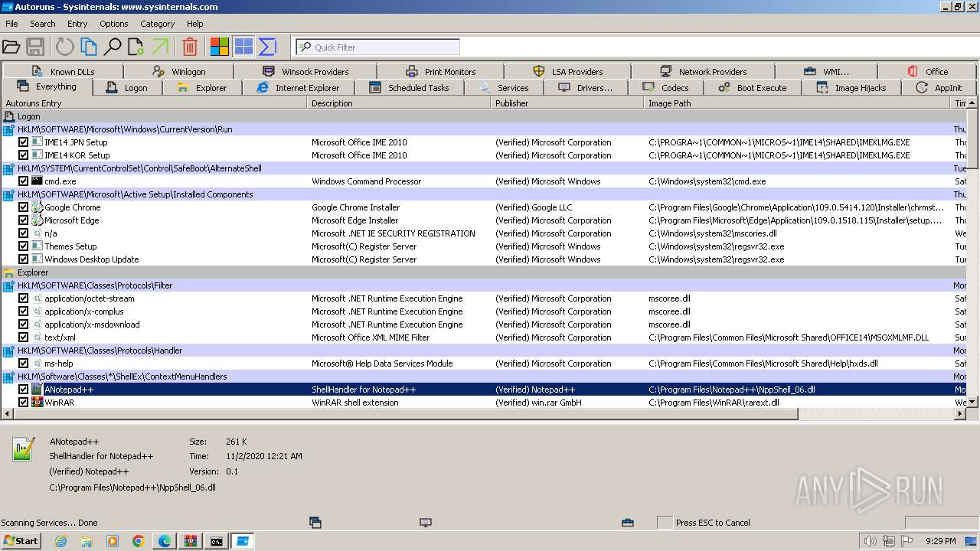
Task: Switch to the Scheduled Tasks tab
Action: pyautogui.click(x=409, y=87)
